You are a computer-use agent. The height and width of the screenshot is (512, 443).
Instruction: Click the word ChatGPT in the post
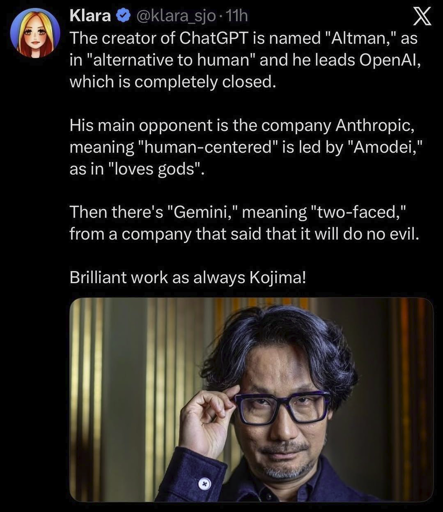[x=215, y=38]
